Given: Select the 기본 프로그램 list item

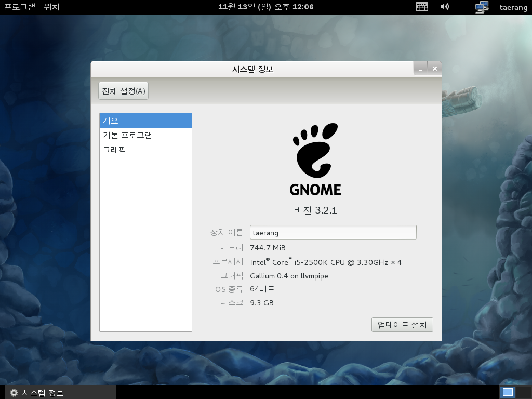Looking at the screenshot, I should tap(145, 135).
